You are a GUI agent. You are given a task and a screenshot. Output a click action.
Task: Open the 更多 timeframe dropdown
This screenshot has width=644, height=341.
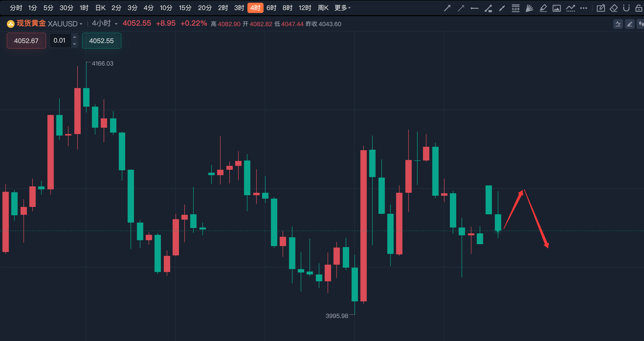pyautogui.click(x=343, y=8)
